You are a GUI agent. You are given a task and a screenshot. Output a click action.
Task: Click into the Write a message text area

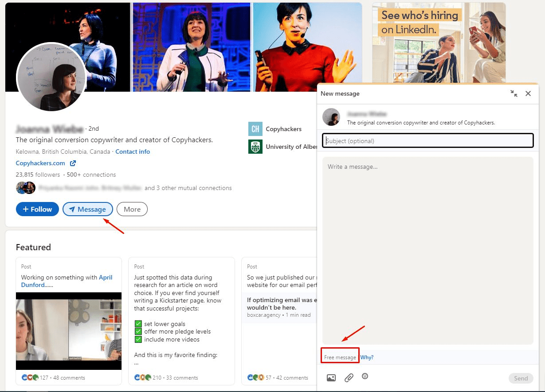click(427, 250)
